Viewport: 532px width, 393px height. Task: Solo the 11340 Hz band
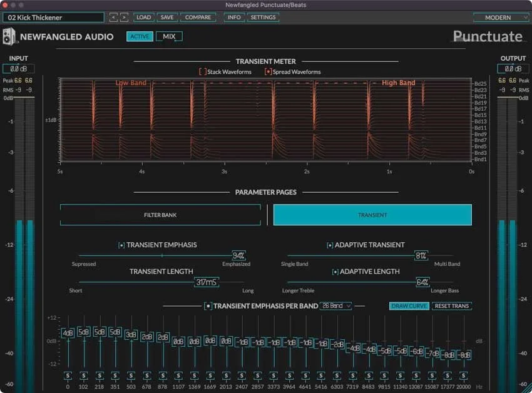click(401, 375)
